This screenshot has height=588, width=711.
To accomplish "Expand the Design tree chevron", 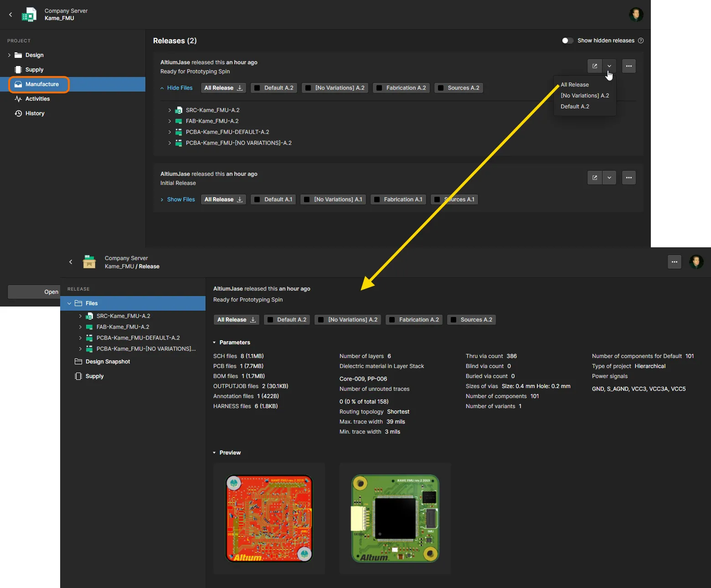I will point(9,55).
